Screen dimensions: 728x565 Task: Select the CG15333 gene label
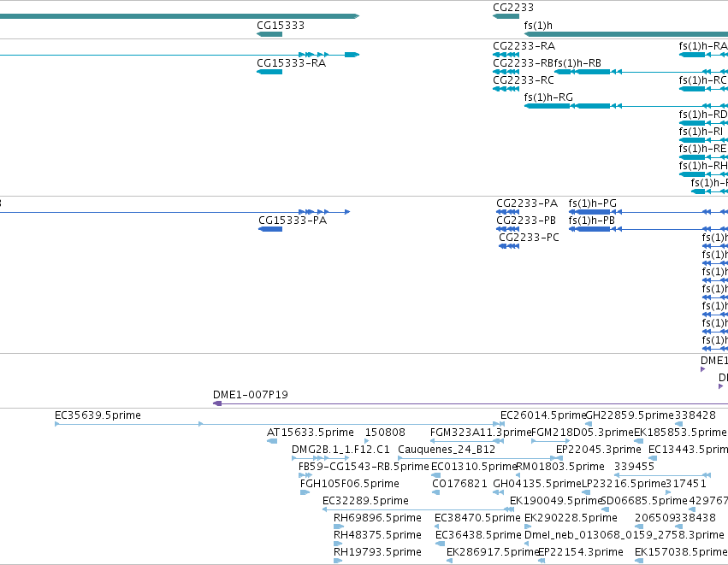coord(281,26)
